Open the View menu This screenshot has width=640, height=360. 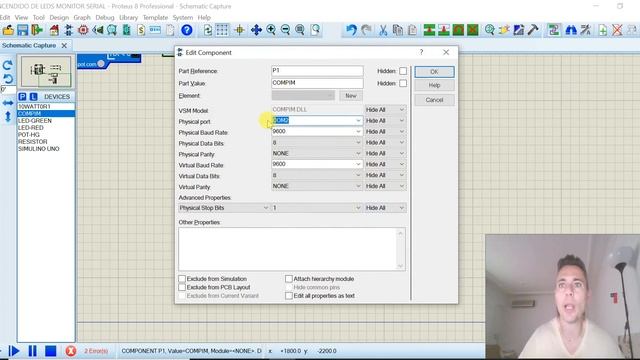(21, 18)
